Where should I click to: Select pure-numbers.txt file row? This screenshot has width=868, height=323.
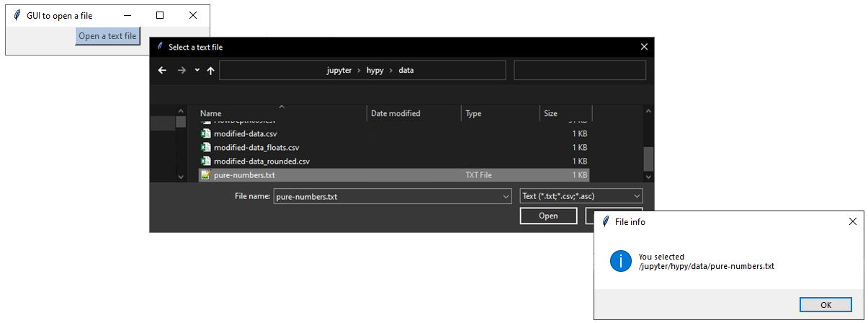coord(394,175)
